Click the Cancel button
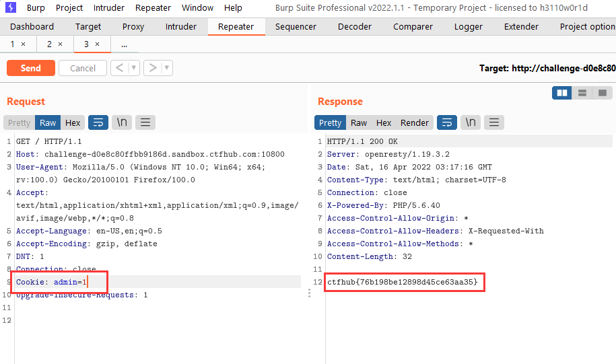 click(83, 68)
